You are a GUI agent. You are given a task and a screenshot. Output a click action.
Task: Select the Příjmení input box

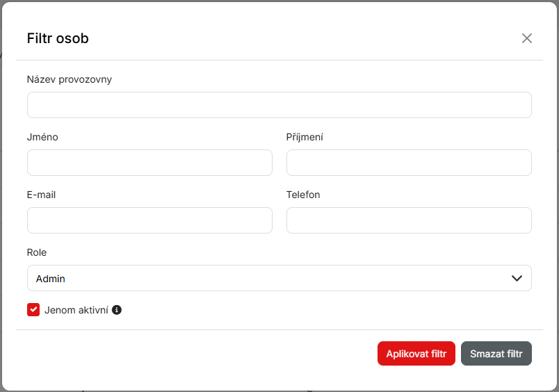coord(409,163)
